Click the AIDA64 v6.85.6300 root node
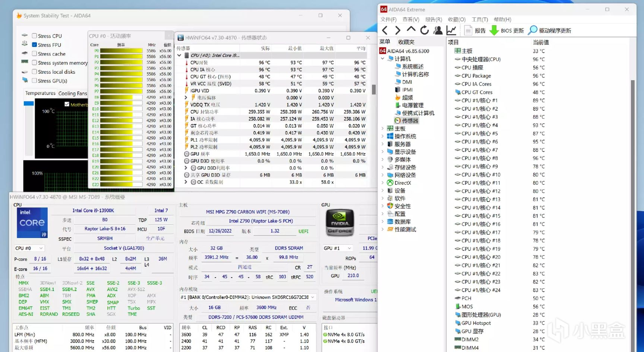 tap(408, 51)
